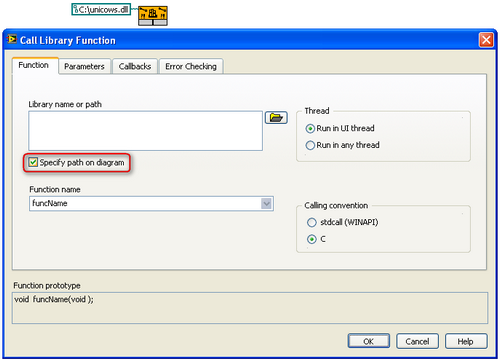
Task: Click the Function prototype text box
Action: [250, 308]
